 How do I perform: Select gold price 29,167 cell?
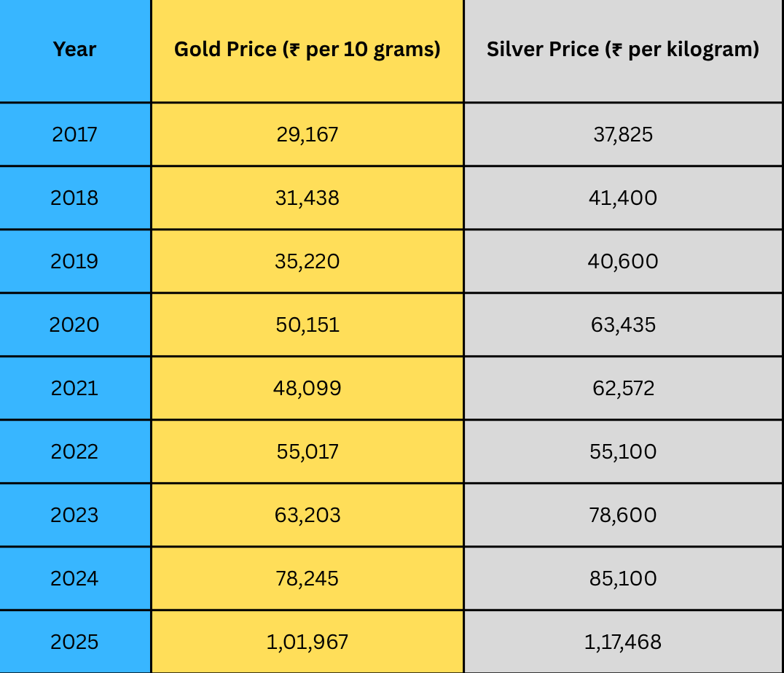point(307,134)
